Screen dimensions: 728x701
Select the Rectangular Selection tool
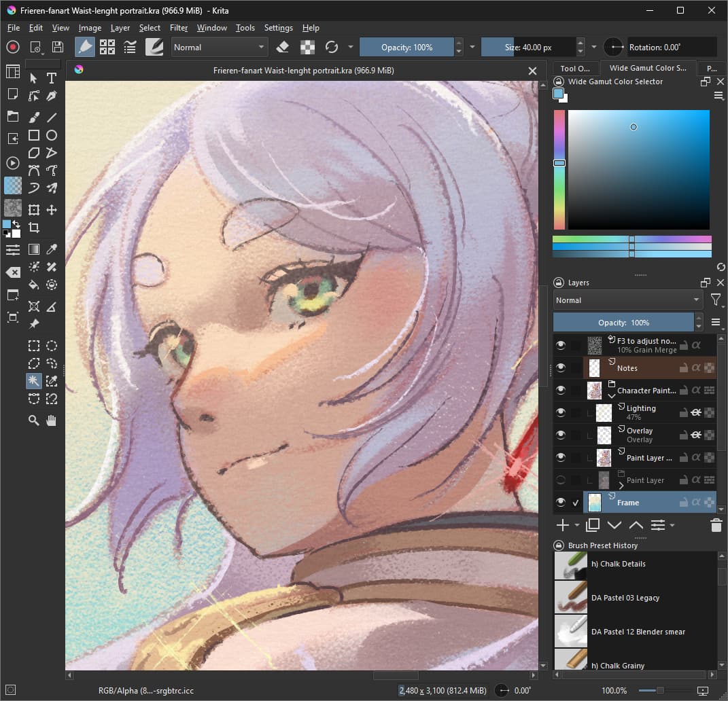[x=33, y=346]
